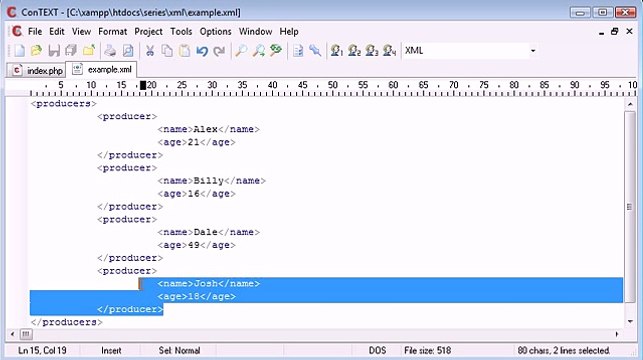Viewport: 643px width, 360px height.
Task: Click the vertical scrollbar thumb
Action: tap(630, 207)
